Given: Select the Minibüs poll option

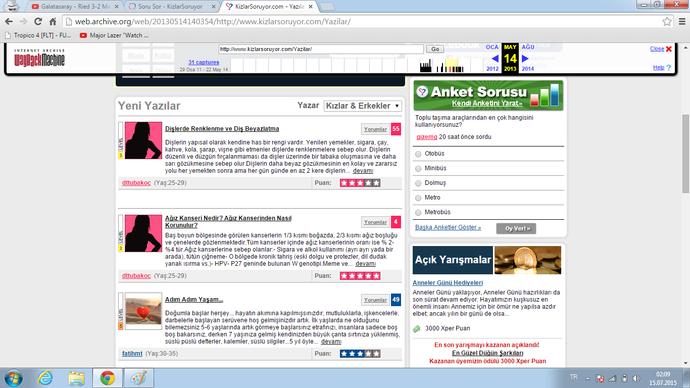Looking at the screenshot, I should point(418,168).
